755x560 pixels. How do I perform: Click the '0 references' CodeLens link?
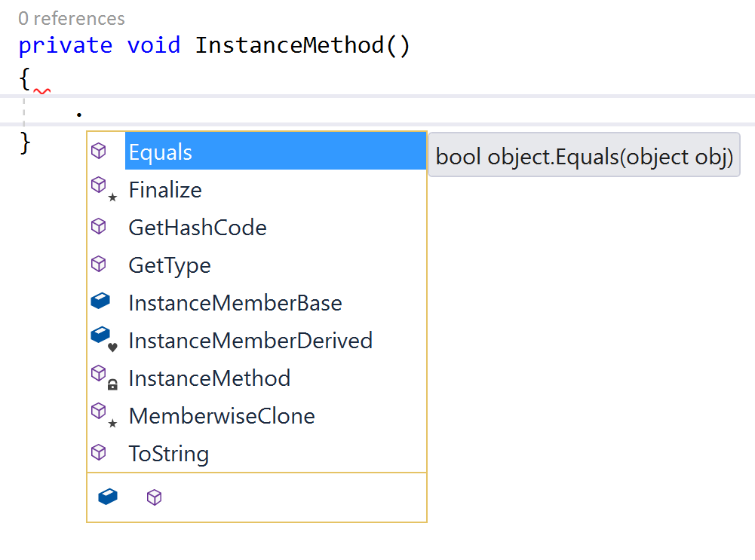click(x=71, y=18)
